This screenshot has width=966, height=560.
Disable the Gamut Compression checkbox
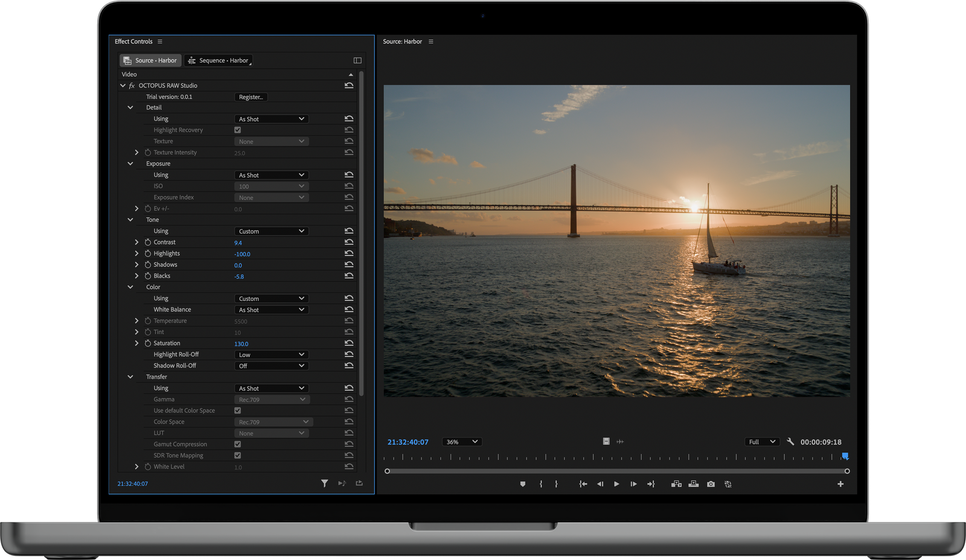click(237, 444)
